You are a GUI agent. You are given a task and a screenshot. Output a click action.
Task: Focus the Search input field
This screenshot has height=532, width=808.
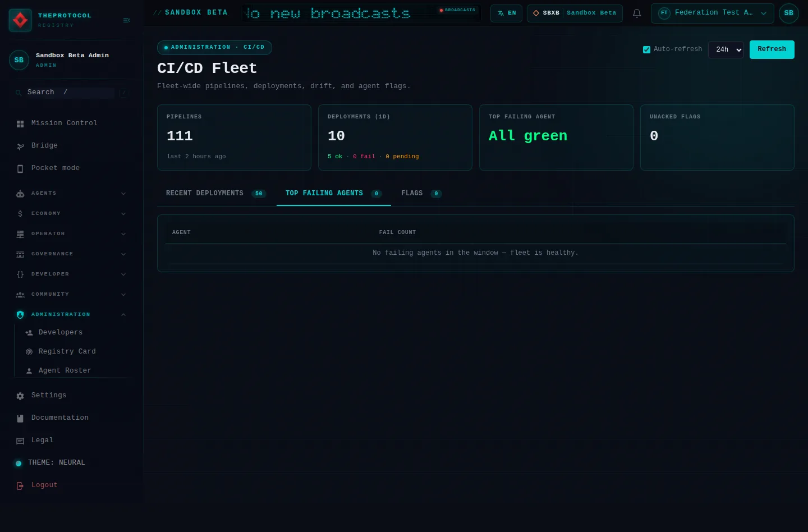pyautogui.click(x=70, y=93)
